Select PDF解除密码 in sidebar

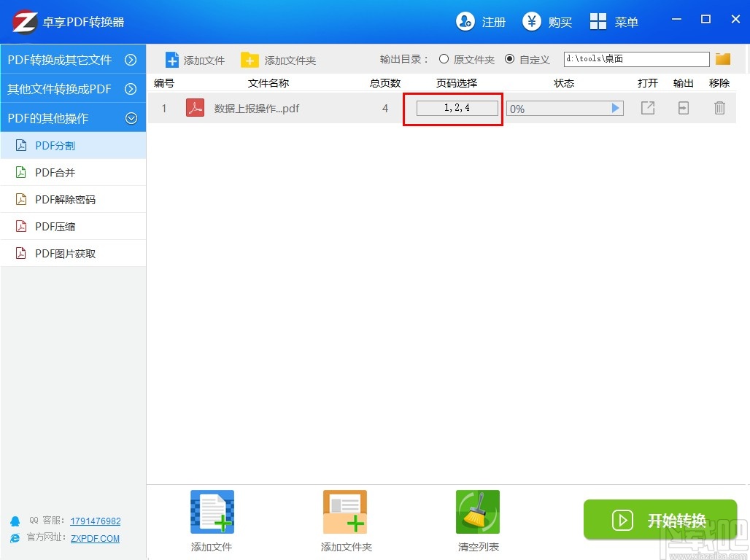coord(73,199)
